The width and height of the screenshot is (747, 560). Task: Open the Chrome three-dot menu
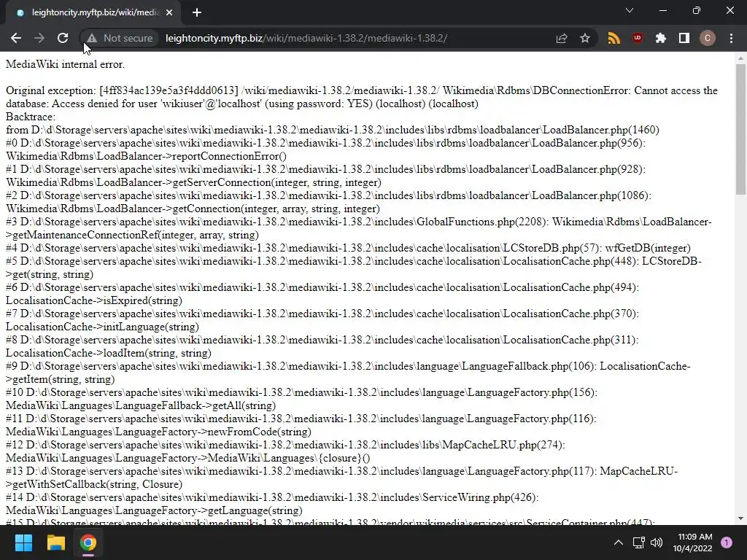click(731, 38)
